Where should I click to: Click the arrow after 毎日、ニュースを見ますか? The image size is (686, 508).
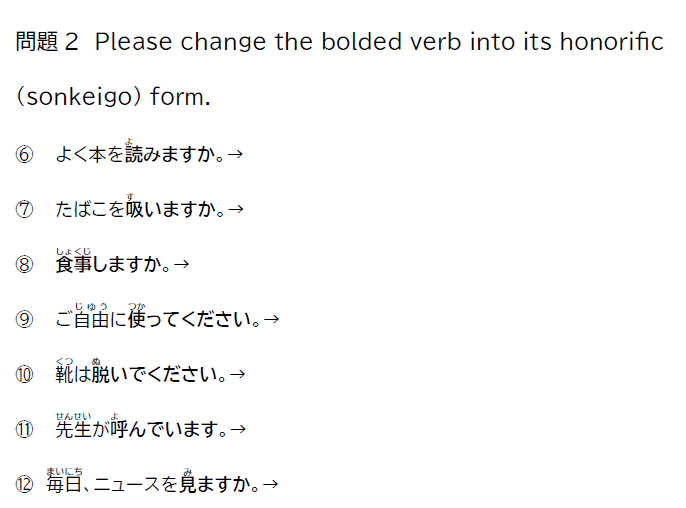click(x=270, y=485)
